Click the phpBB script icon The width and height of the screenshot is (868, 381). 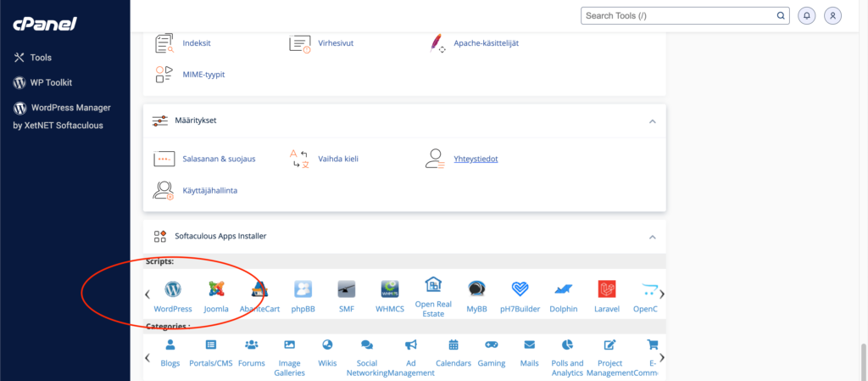click(303, 289)
